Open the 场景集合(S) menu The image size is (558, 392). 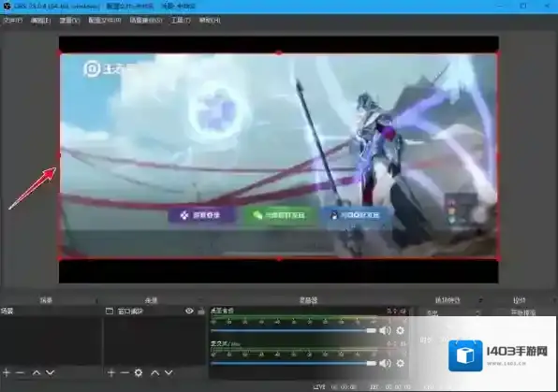pyautogui.click(x=146, y=21)
